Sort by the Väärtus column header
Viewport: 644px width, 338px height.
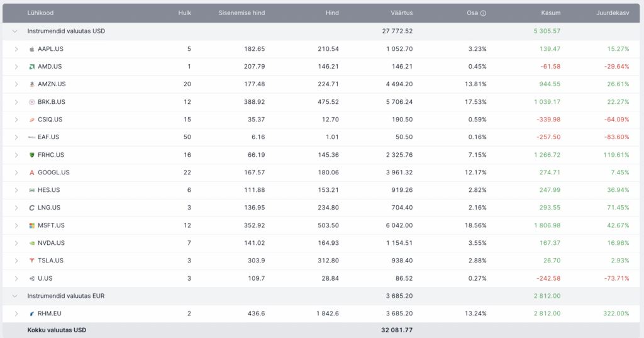(401, 13)
